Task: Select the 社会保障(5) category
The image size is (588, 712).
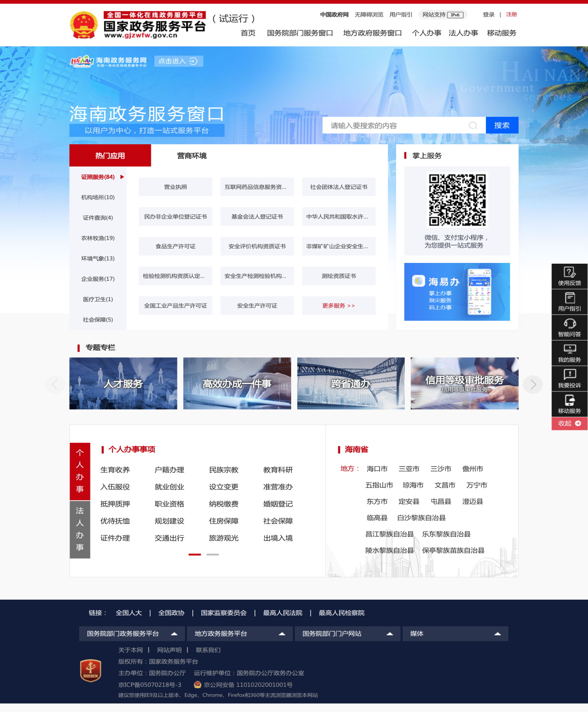Action: pyautogui.click(x=98, y=320)
